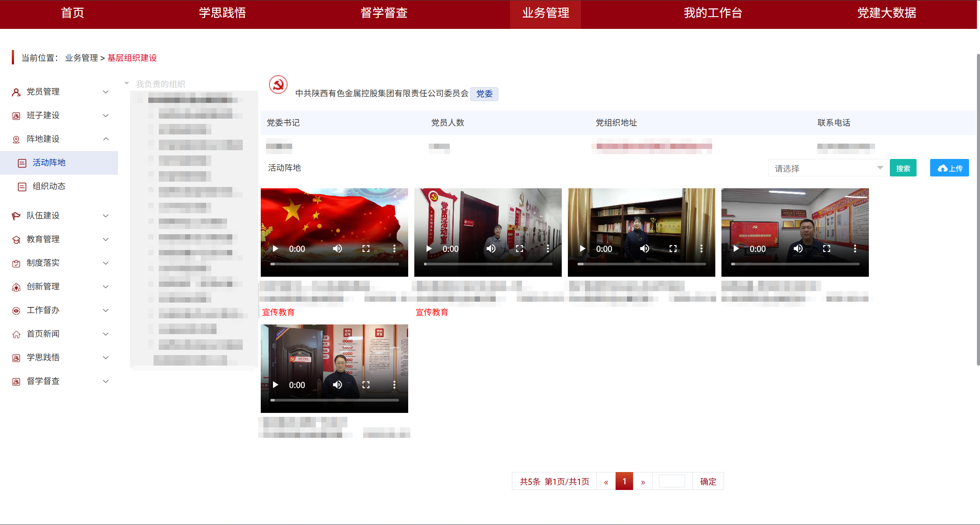The height and width of the screenshot is (525, 980).
Task: Play the Chinese flag video
Action: (x=276, y=249)
